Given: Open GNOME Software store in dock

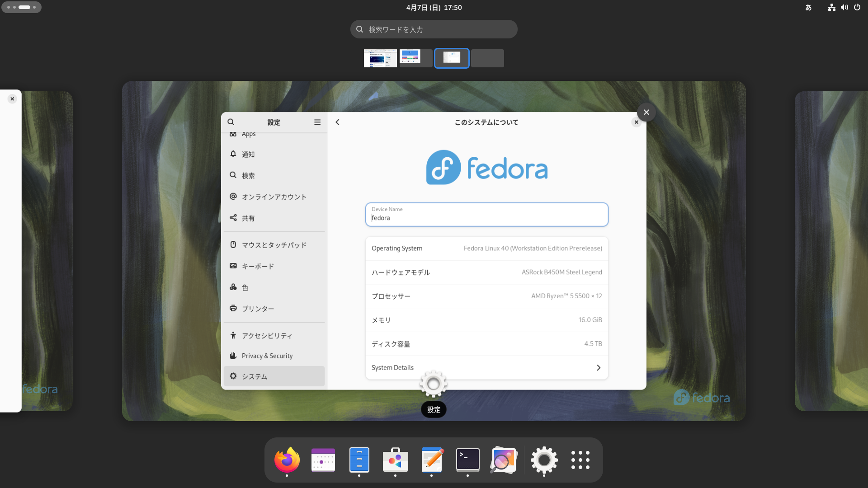Looking at the screenshot, I should [x=396, y=460].
